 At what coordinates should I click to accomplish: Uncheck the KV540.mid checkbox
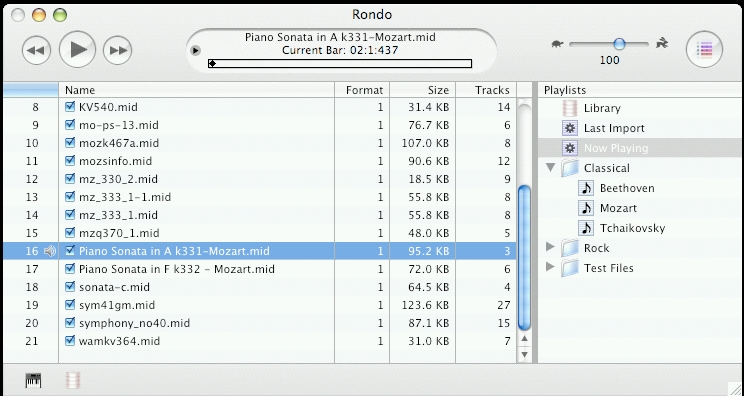pyautogui.click(x=70, y=107)
